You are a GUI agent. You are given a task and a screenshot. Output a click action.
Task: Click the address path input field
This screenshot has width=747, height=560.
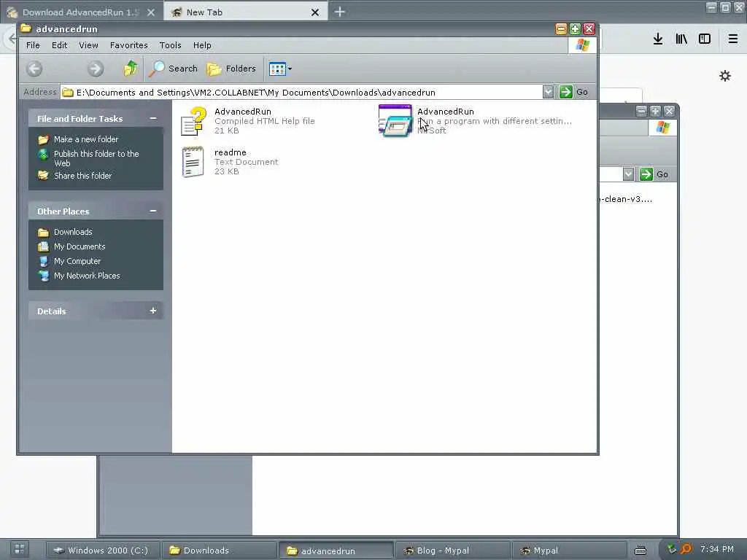click(x=301, y=93)
